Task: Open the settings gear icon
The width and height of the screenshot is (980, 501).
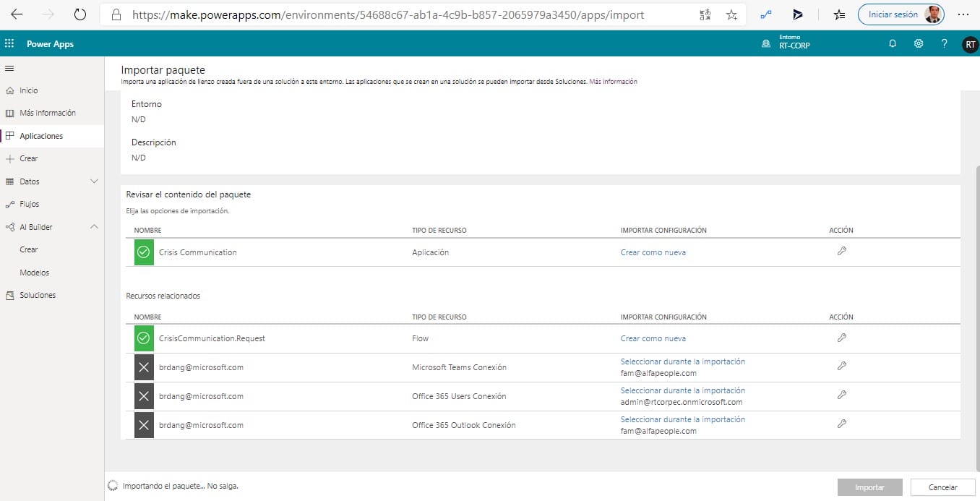Action: point(919,44)
